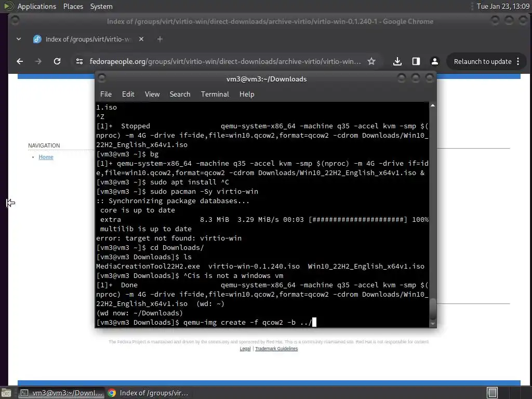Open the Trademark Guidelines footer link
This screenshot has width=532, height=399.
tap(276, 349)
